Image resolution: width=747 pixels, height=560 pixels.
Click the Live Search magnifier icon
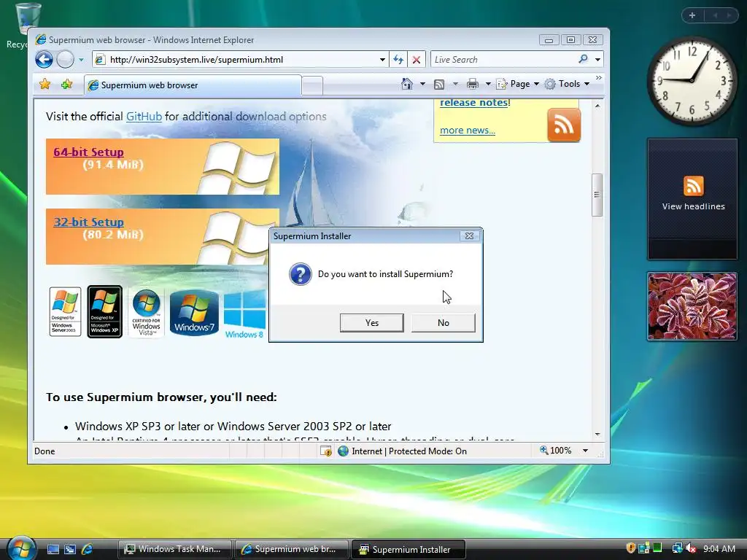[583, 59]
